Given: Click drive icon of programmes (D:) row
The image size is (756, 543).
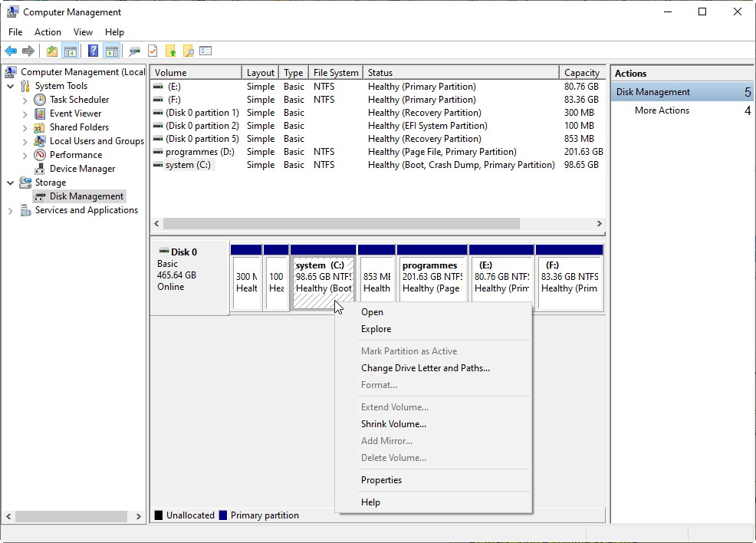Looking at the screenshot, I should coord(158,152).
